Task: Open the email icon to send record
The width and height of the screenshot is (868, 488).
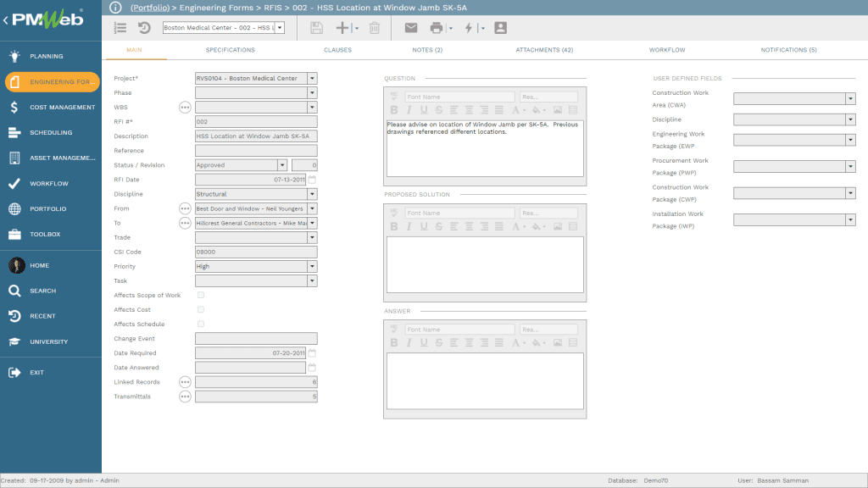Action: 411,27
